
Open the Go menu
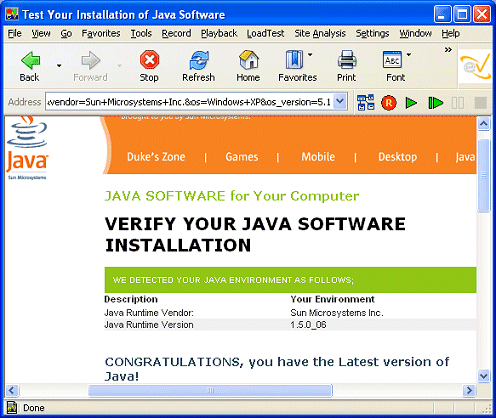point(66,33)
